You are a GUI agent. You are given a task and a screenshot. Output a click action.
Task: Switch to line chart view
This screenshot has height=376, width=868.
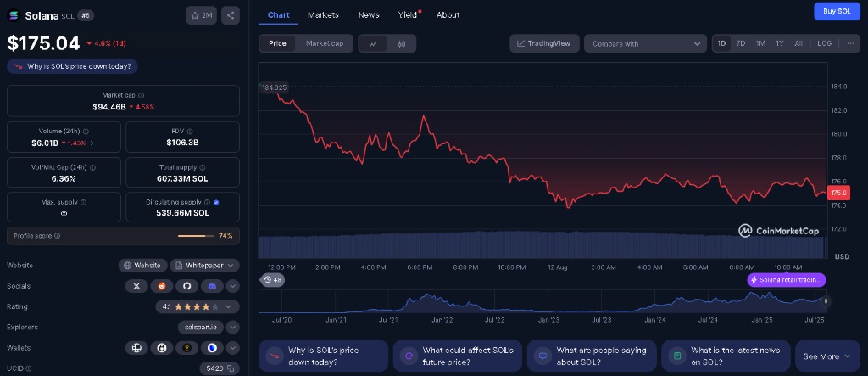click(x=373, y=43)
